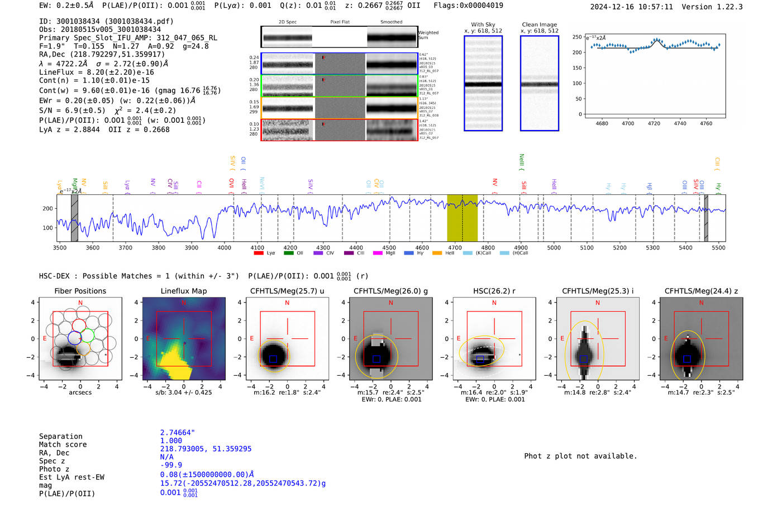Click the green OII legend swatch
Image resolution: width=782 pixels, height=532 pixels.
[x=288, y=253]
